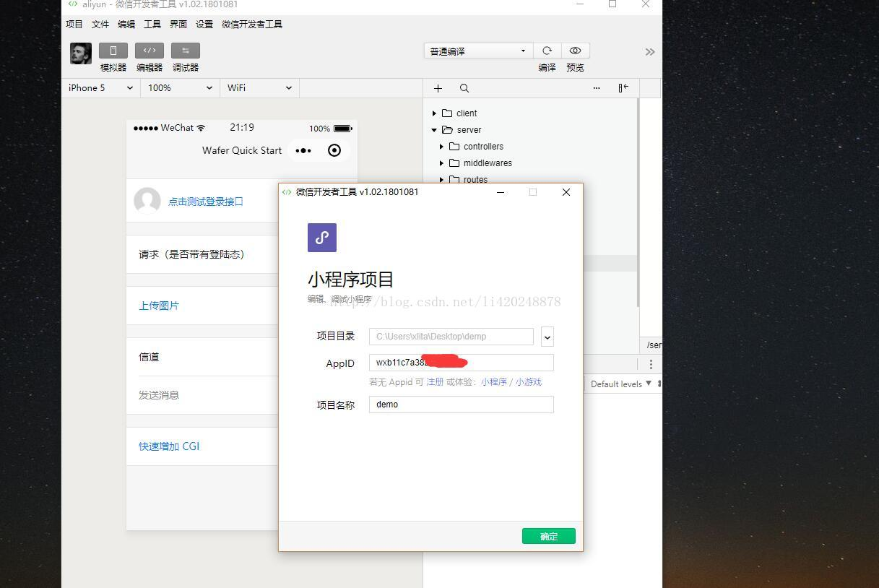This screenshot has width=879, height=588.
Task: Select the client folder row
Action: [x=530, y=113]
